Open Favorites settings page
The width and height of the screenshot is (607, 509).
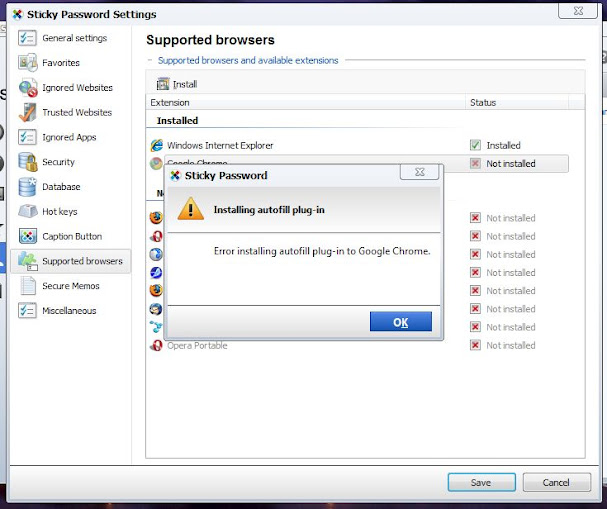[70, 63]
